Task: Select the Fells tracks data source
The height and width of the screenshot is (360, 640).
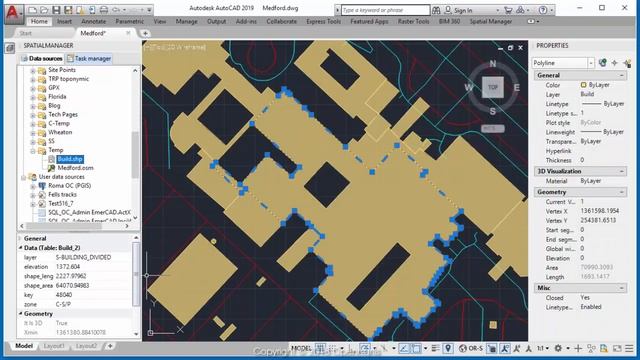Action: click(62, 195)
